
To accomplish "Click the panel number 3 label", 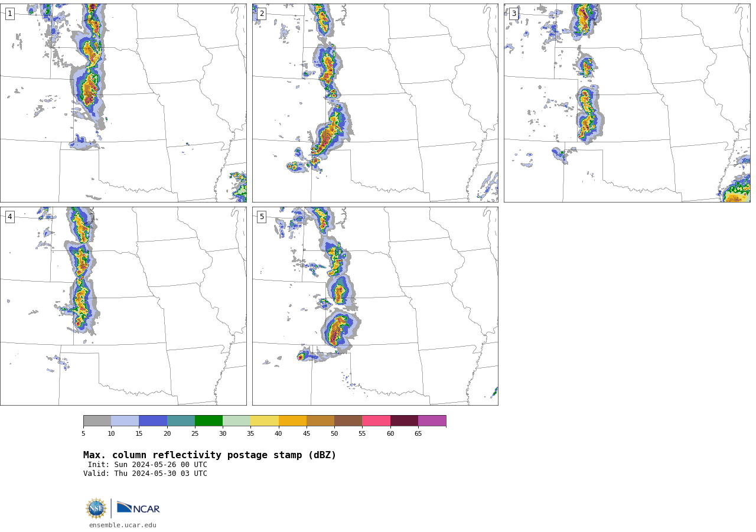I will pyautogui.click(x=514, y=14).
